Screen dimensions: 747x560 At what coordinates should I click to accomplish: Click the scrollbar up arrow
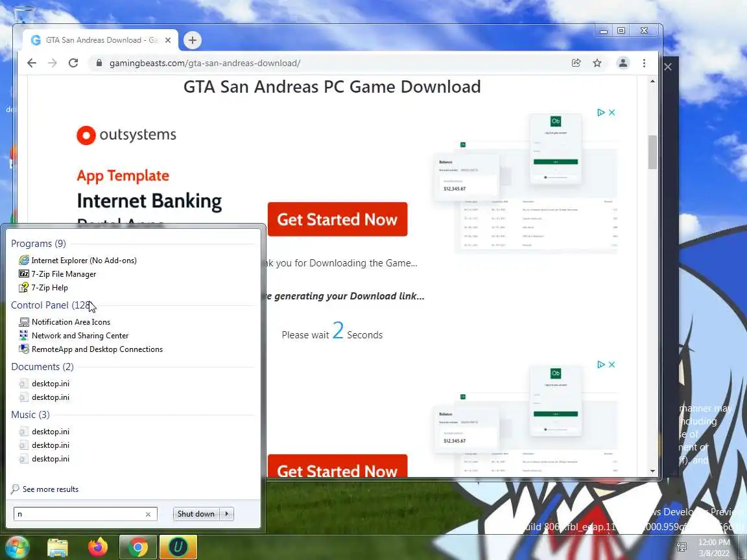(652, 82)
